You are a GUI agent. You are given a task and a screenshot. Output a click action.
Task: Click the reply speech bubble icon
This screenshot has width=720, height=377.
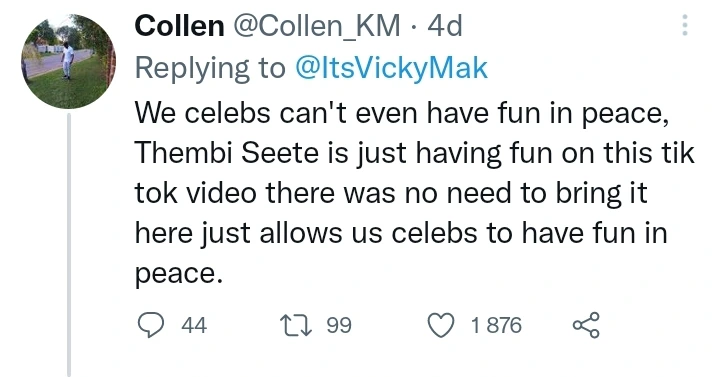(x=151, y=325)
